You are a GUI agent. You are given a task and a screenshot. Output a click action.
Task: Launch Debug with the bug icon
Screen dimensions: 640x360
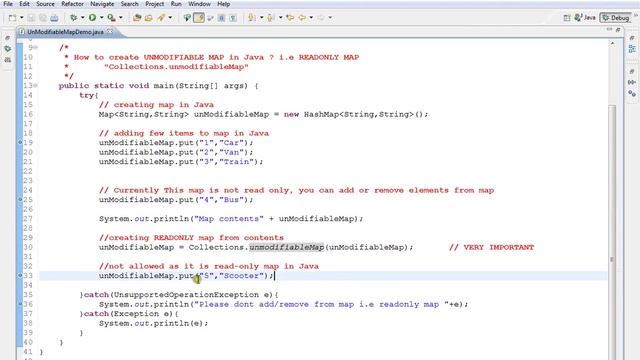coord(73,18)
